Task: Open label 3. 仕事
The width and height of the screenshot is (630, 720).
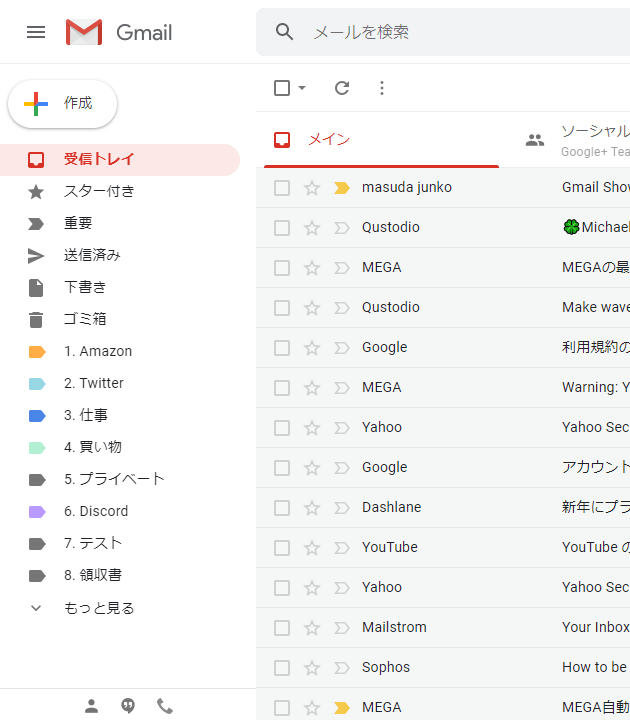Action: pos(119,416)
